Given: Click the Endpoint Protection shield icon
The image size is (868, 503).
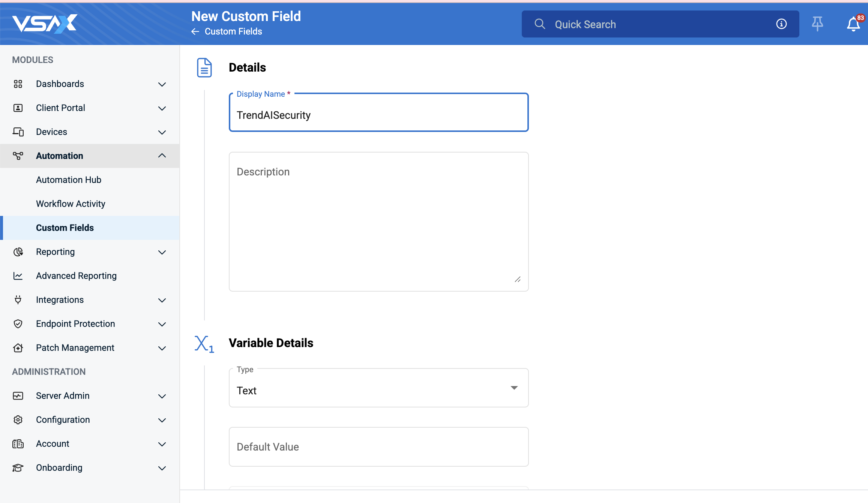Looking at the screenshot, I should pyautogui.click(x=18, y=324).
